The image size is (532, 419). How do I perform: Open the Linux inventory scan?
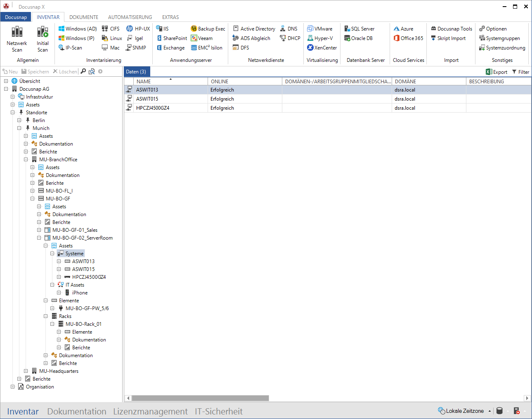click(x=112, y=38)
